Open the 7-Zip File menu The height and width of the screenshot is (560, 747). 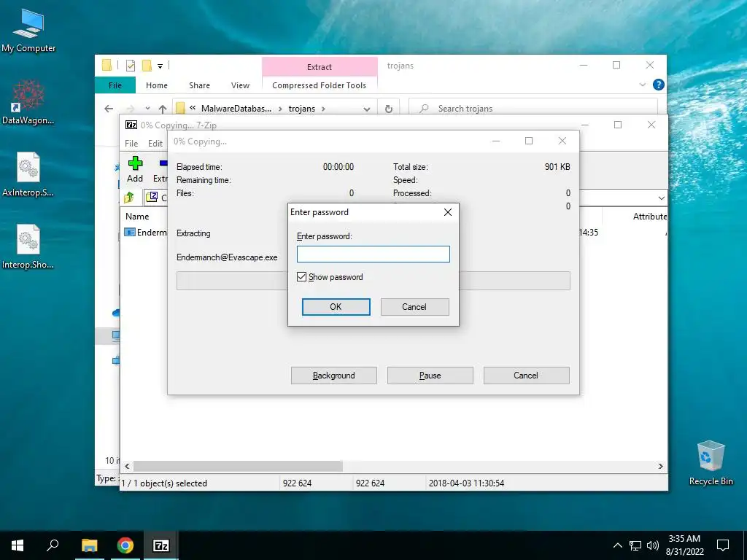point(131,144)
